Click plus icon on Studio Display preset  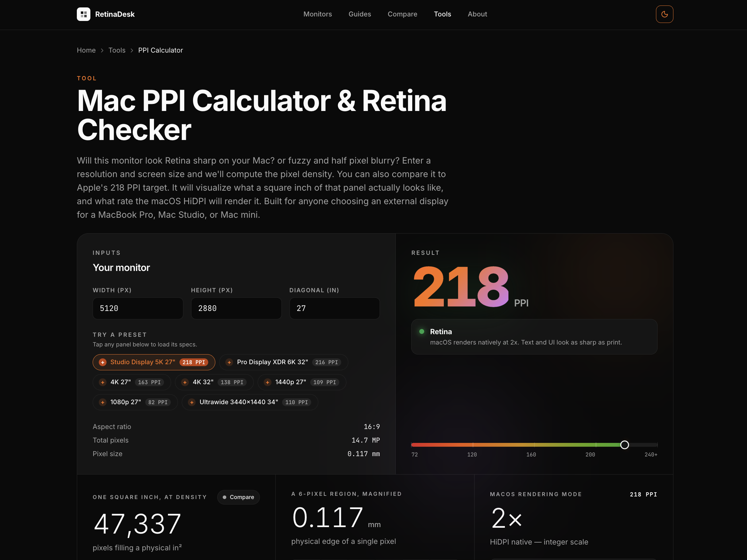(103, 362)
